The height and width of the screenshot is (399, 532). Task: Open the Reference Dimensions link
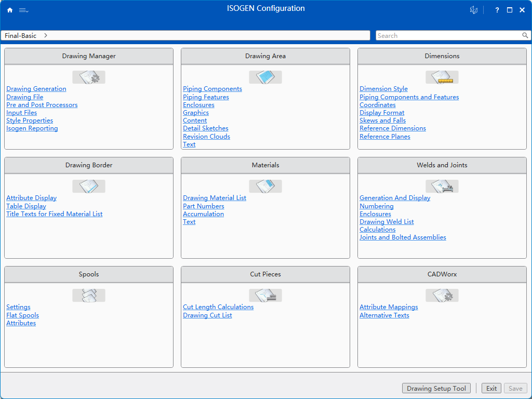393,128
